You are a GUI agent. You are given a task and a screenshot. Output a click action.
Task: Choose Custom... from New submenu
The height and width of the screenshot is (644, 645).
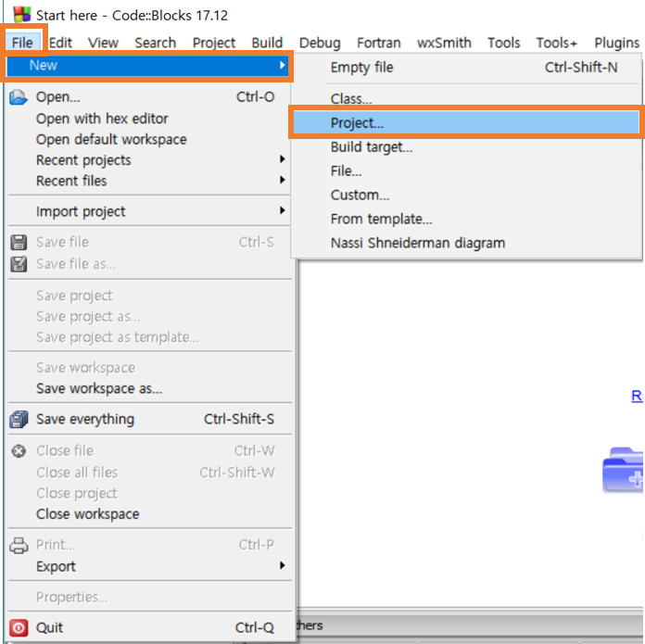tap(465, 195)
